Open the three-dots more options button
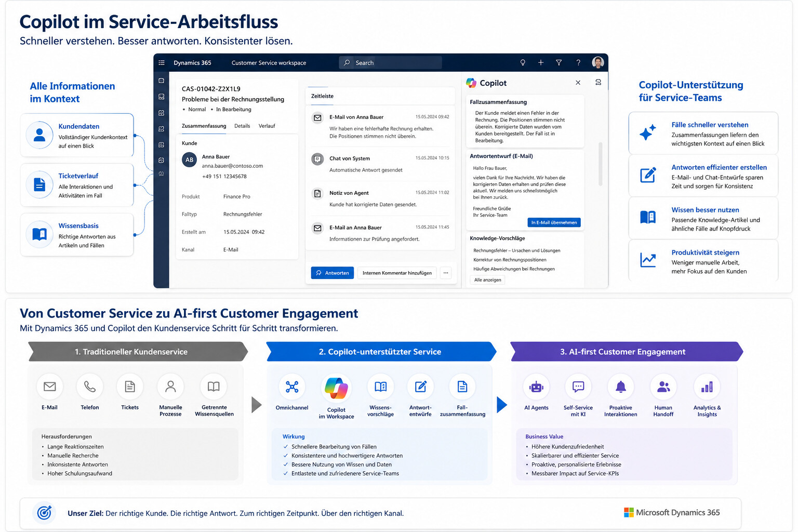 coord(446,273)
